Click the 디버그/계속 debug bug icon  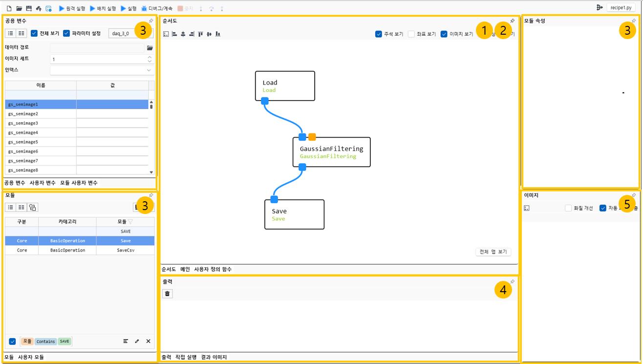point(144,8)
